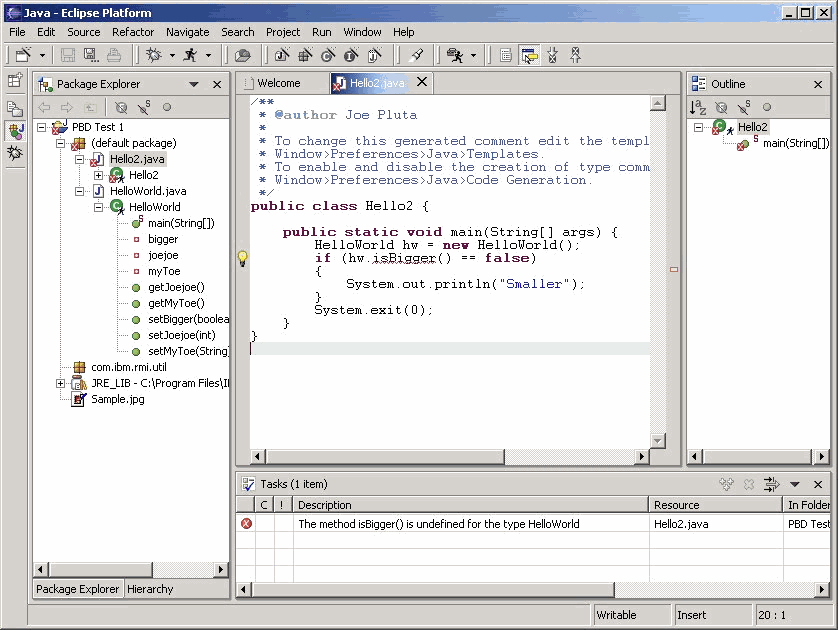Image resolution: width=838 pixels, height=630 pixels.
Task: Open the Refactor menu
Action: pos(133,32)
